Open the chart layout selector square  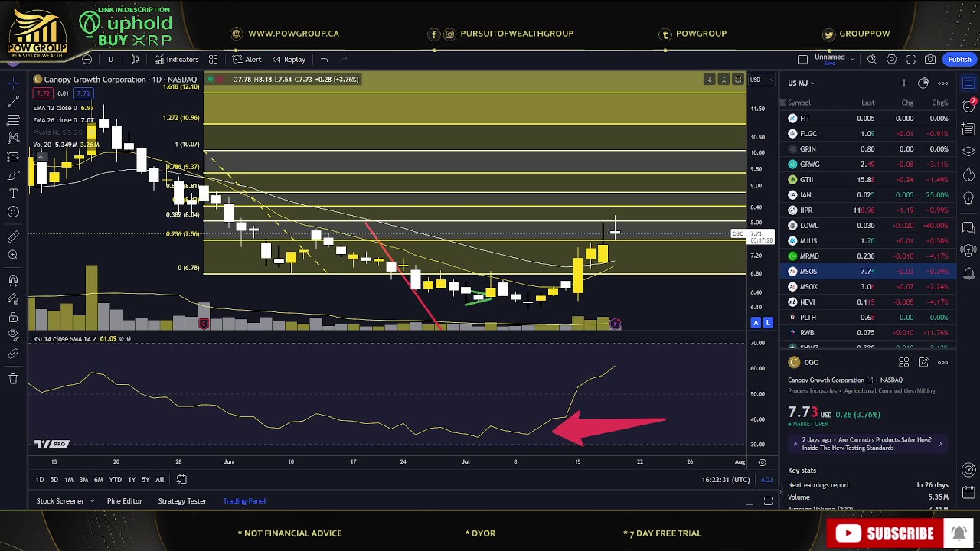tap(802, 59)
